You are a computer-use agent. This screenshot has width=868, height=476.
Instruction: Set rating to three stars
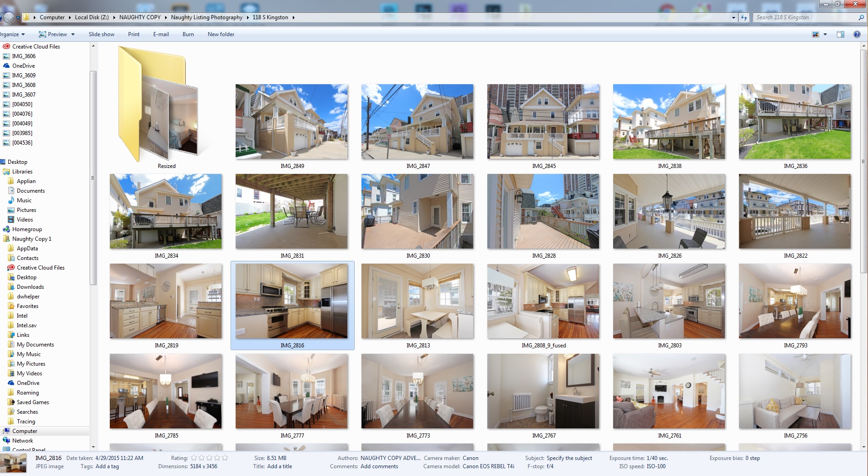click(x=209, y=458)
